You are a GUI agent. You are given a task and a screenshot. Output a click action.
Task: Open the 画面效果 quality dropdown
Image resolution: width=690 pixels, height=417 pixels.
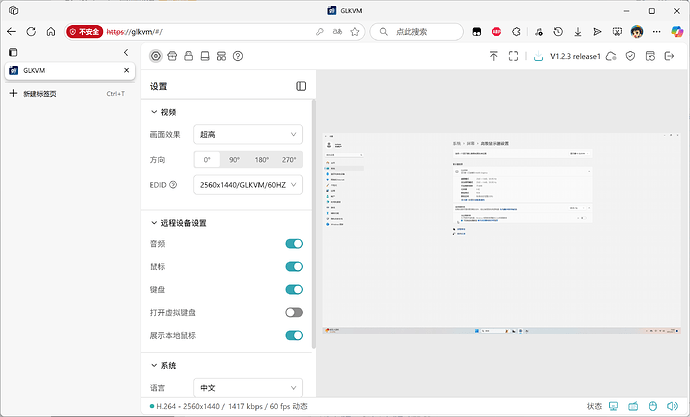(248, 134)
